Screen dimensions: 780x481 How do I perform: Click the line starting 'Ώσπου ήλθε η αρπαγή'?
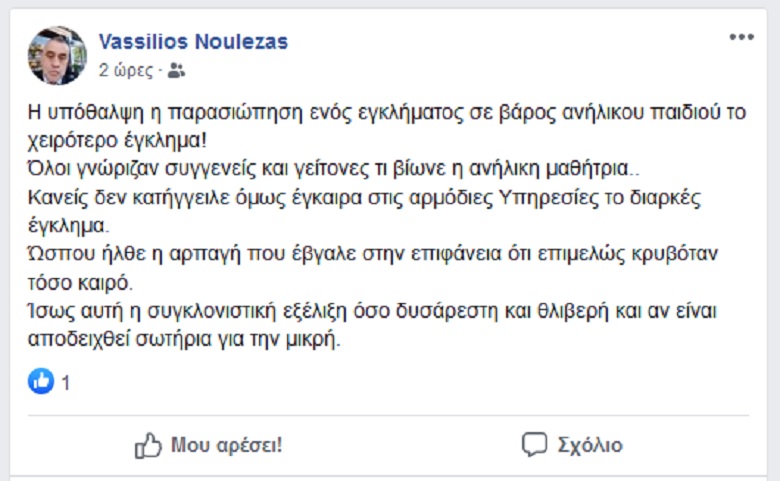(x=373, y=254)
